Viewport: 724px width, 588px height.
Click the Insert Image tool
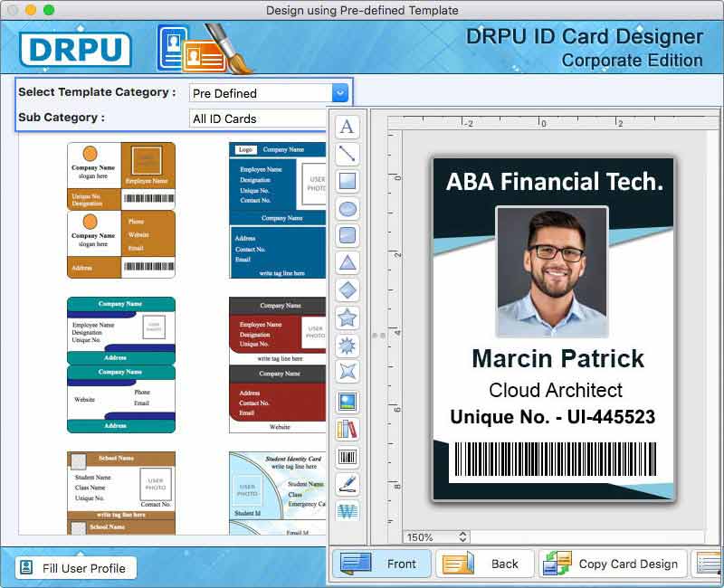tap(348, 402)
